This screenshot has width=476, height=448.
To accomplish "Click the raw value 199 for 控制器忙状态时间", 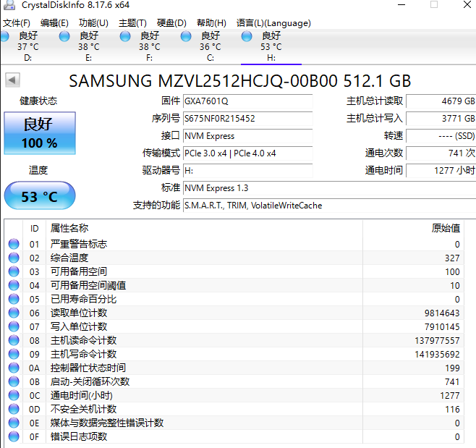I will (452, 368).
